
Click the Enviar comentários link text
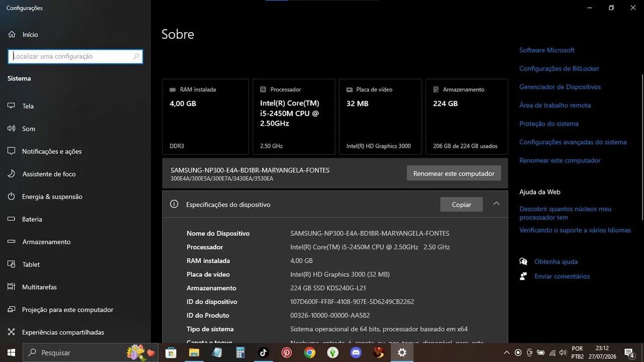tap(562, 276)
